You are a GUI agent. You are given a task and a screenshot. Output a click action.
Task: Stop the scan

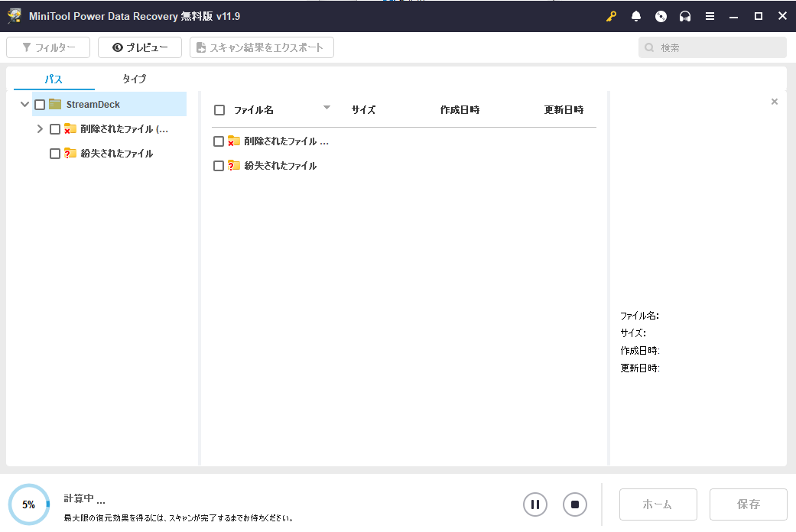click(x=575, y=504)
